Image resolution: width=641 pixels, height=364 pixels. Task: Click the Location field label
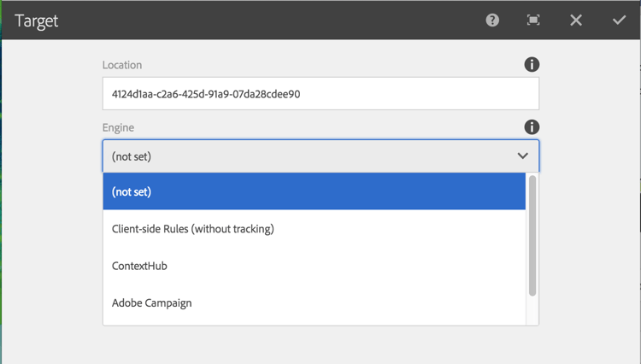122,65
